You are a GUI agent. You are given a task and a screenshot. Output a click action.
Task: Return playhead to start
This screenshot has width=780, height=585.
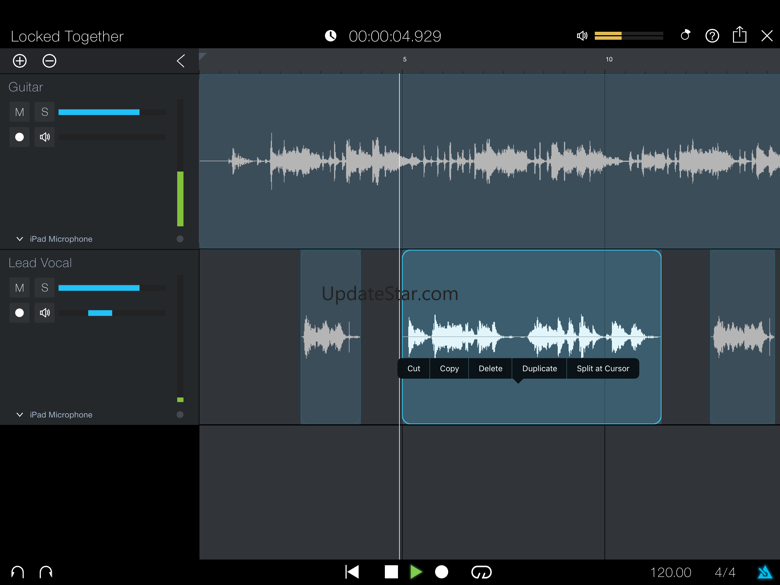coord(352,572)
